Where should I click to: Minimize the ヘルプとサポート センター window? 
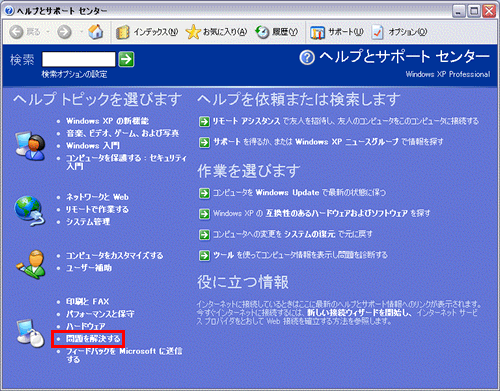point(459,11)
